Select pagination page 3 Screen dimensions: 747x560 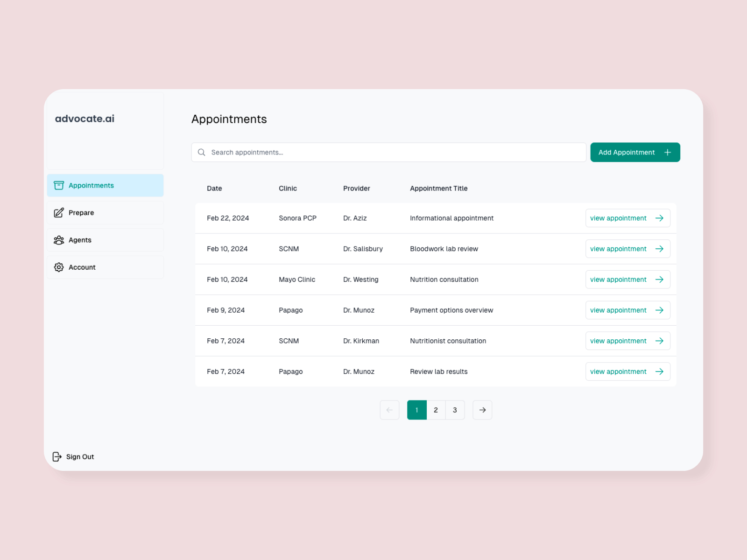point(455,410)
